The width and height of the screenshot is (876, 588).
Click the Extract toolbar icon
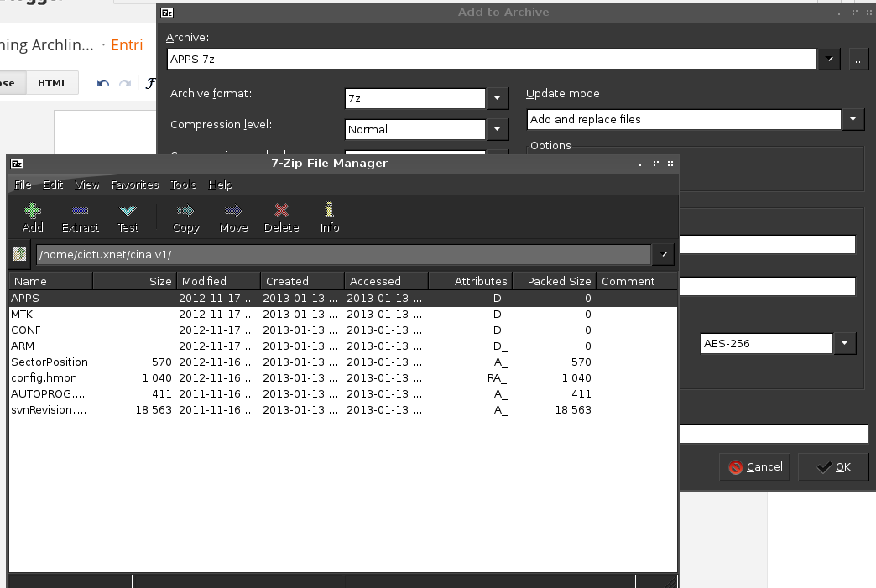click(x=80, y=211)
